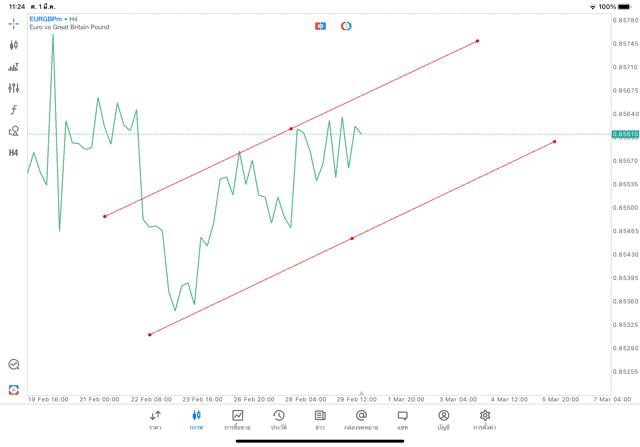Open the แชท (Chat) tab
This screenshot has width=640, height=447.
pyautogui.click(x=402, y=419)
